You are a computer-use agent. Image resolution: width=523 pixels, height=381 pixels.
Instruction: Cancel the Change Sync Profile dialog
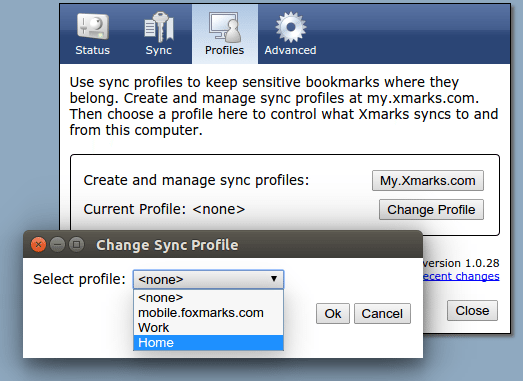(x=382, y=314)
